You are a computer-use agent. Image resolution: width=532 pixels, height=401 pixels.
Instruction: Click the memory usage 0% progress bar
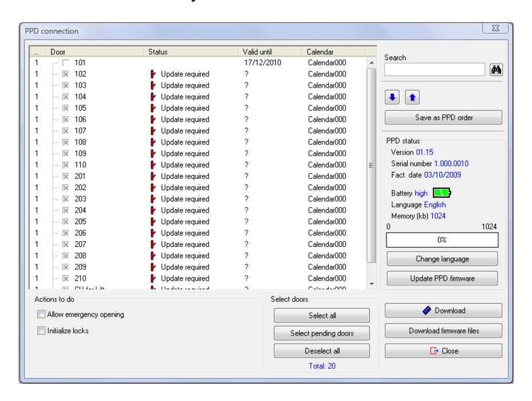442,240
